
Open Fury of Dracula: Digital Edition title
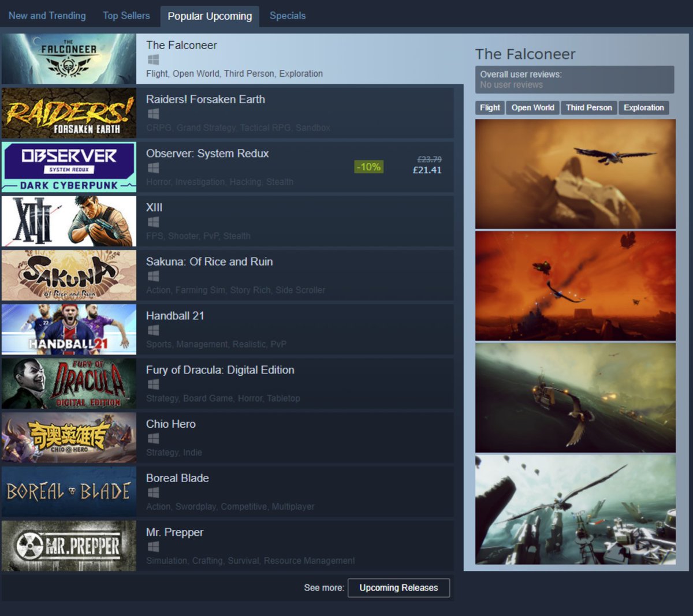(220, 370)
